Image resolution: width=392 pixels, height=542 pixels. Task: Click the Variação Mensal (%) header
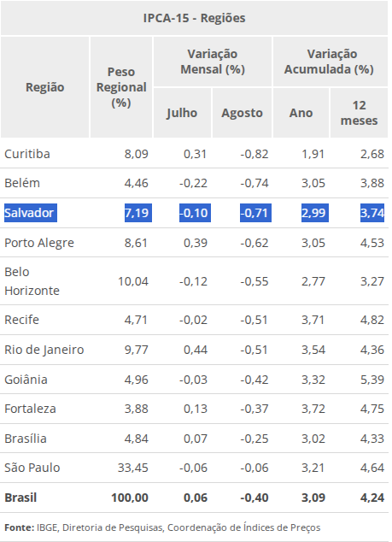(x=213, y=62)
